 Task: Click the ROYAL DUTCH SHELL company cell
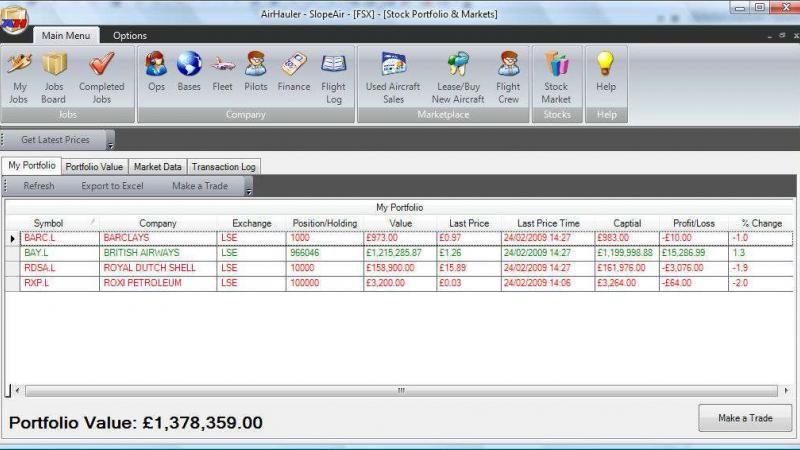pos(158,268)
